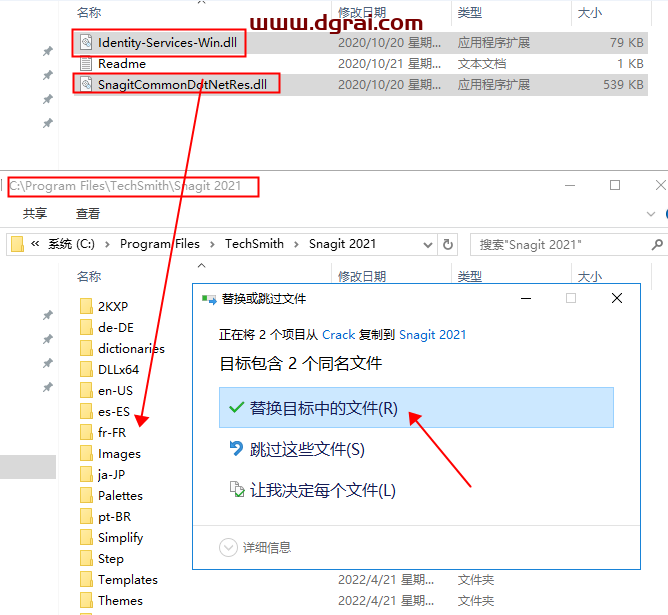The height and width of the screenshot is (615, 668).
Task: Click the Snagit 2021 breadcrumb segment
Action: (343, 244)
